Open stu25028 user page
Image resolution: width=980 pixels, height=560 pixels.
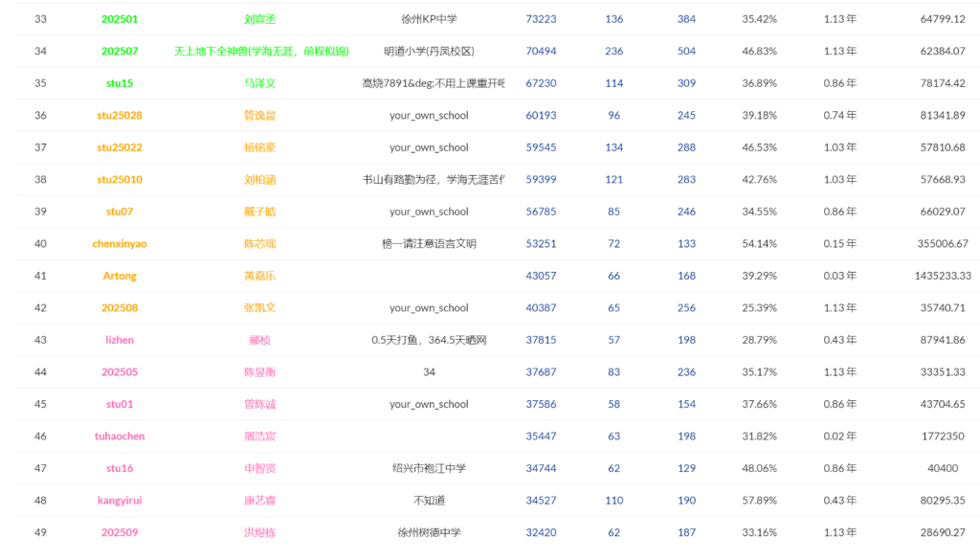point(120,115)
